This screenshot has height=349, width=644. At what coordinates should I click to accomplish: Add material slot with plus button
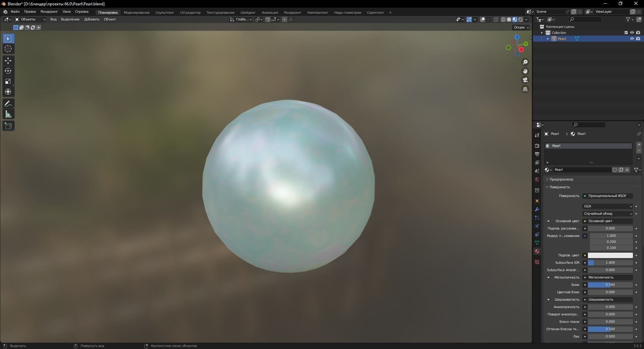(x=639, y=145)
